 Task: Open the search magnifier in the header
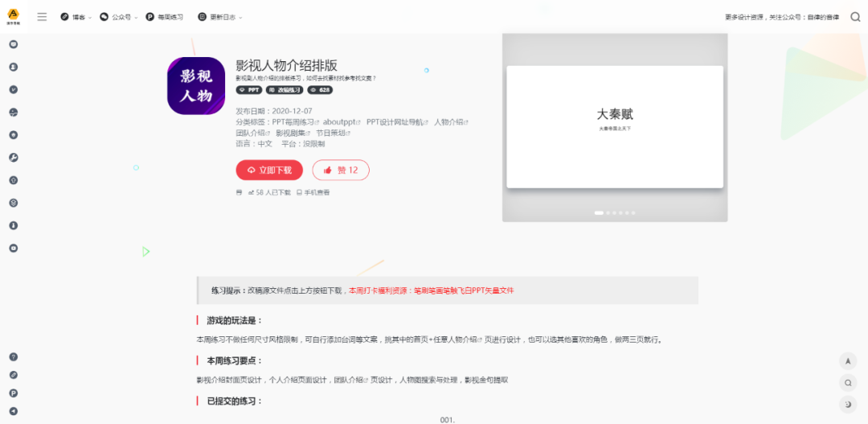point(855,17)
